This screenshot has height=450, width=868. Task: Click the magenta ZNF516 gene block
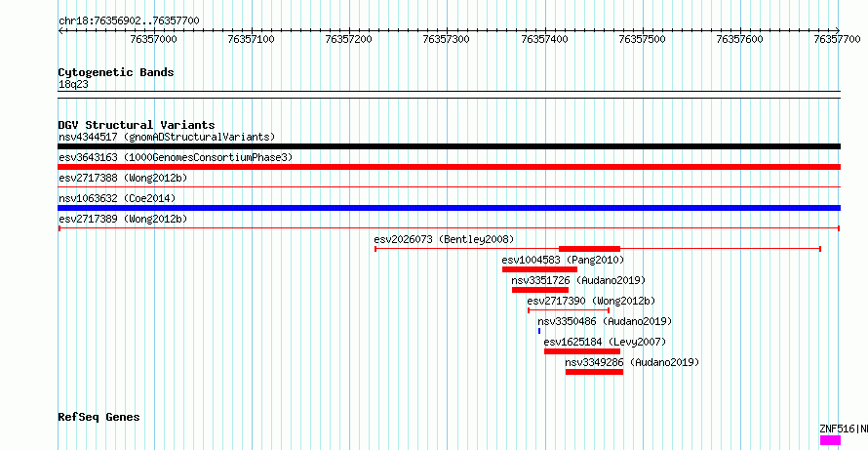pyautogui.click(x=830, y=440)
